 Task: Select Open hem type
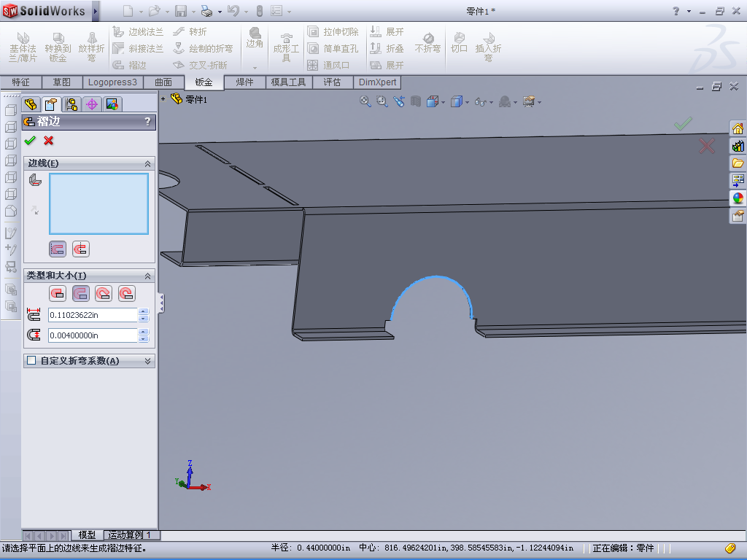tap(81, 293)
